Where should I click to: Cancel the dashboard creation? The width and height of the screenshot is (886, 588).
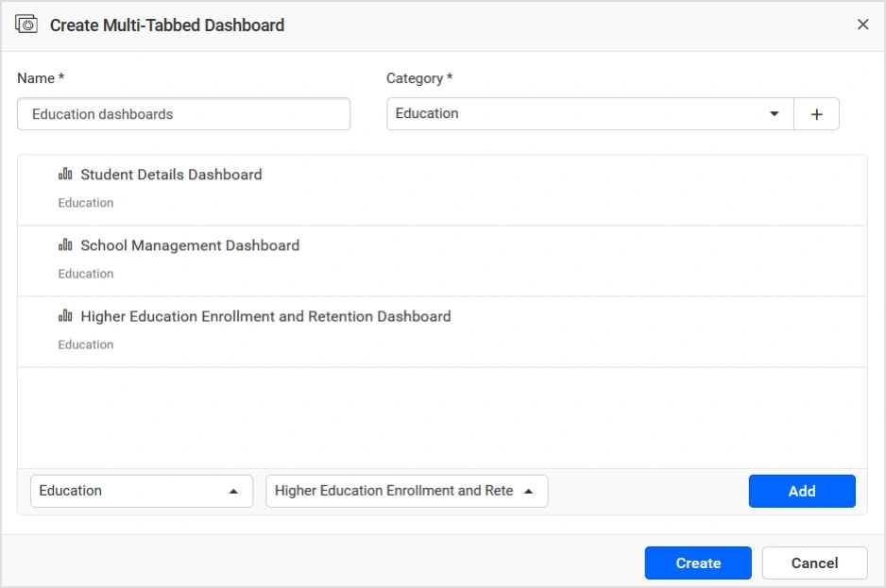point(814,563)
